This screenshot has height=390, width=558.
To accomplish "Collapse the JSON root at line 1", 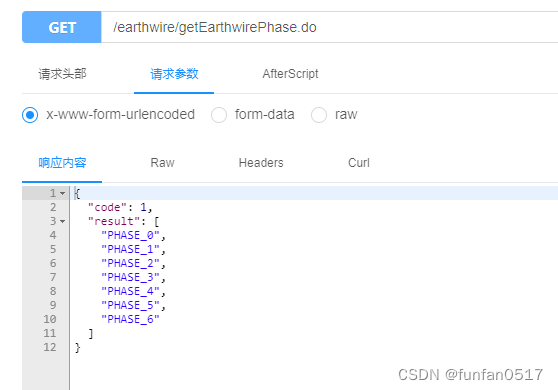I will [63, 193].
